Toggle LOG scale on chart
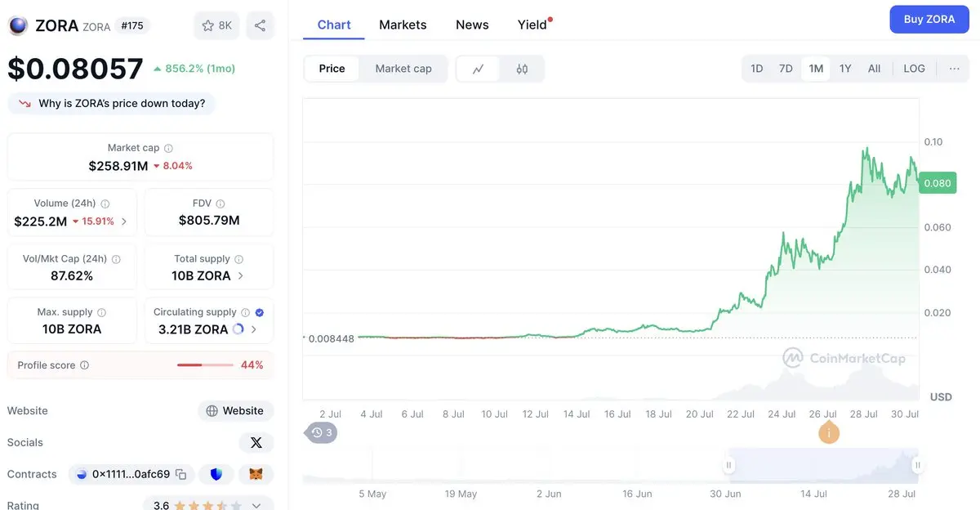 914,69
